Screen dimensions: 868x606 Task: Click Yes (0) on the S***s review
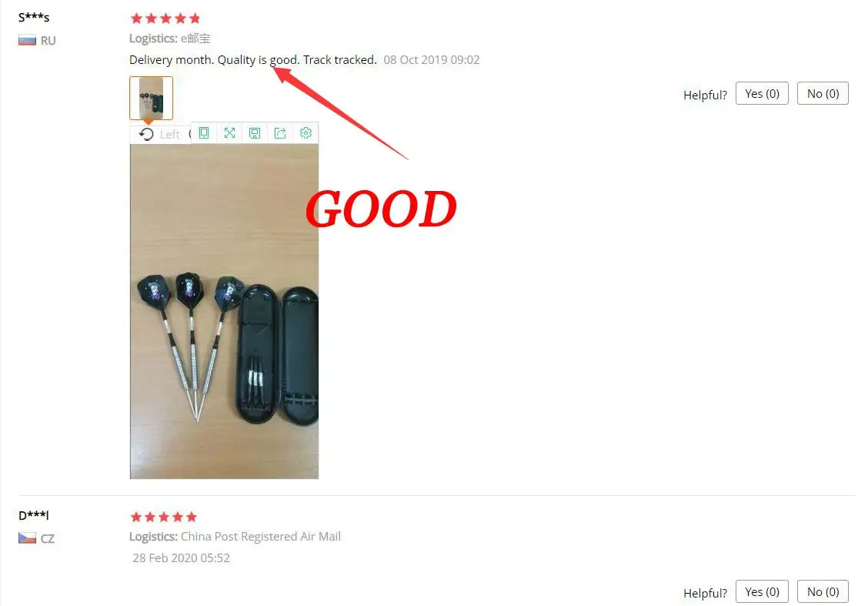pos(762,94)
